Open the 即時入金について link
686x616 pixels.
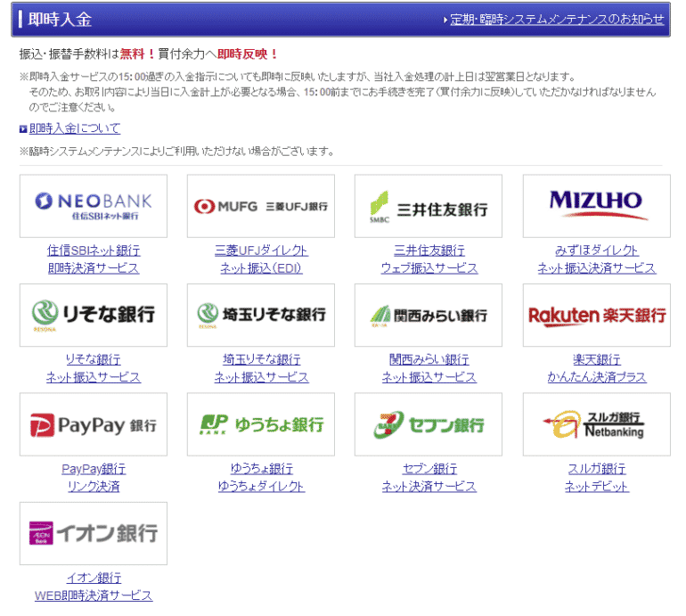74,128
